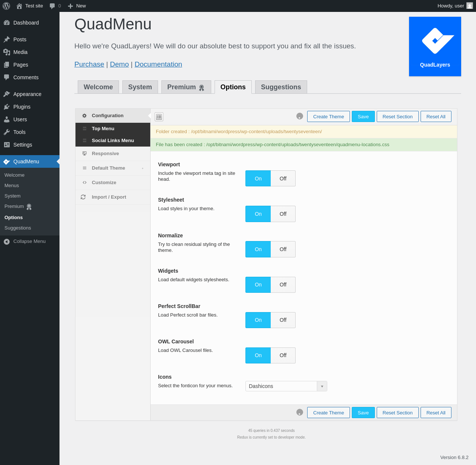Click the award ribbon icon beside Premium submenu
The image size is (476, 465).
point(29,207)
